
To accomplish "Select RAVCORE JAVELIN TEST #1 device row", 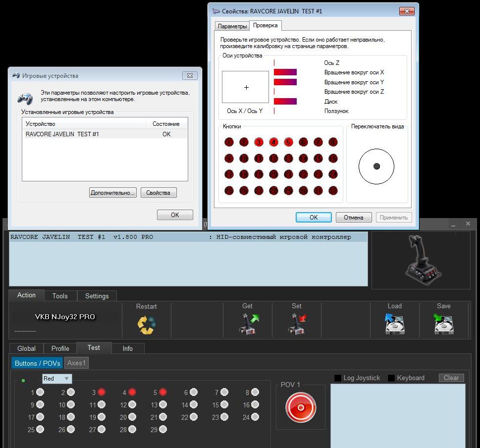I will click(x=105, y=134).
